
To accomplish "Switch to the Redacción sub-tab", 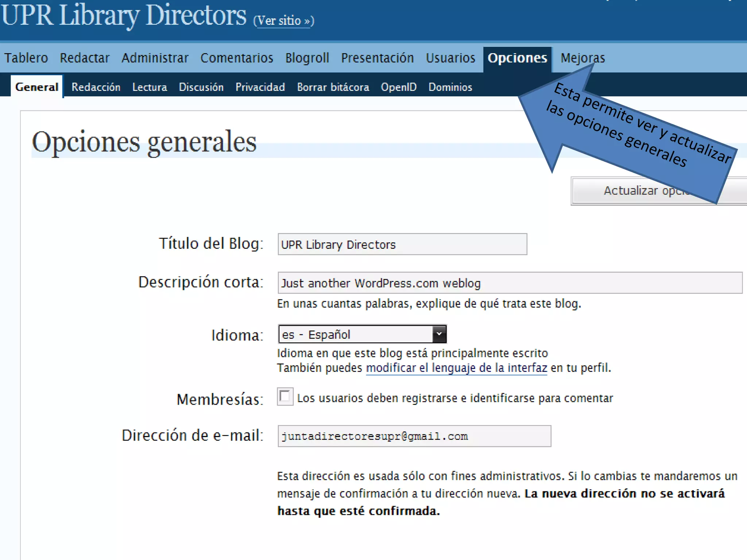I will 96,87.
